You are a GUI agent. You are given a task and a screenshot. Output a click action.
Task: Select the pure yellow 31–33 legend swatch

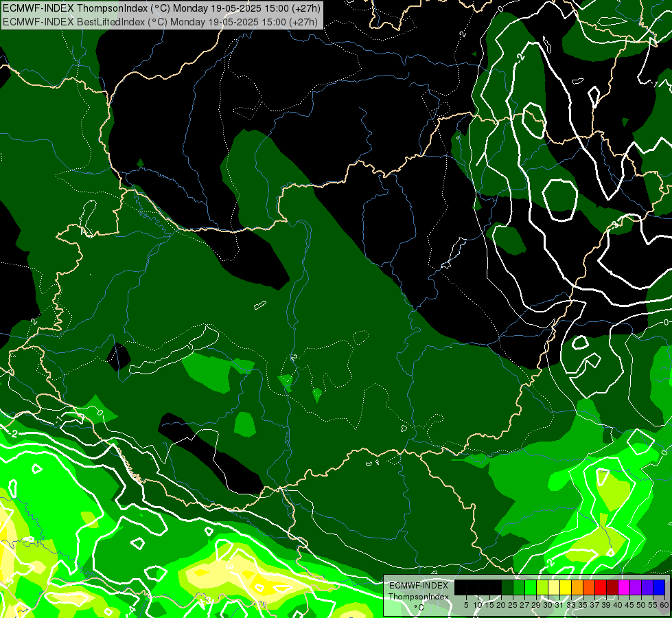(566, 587)
